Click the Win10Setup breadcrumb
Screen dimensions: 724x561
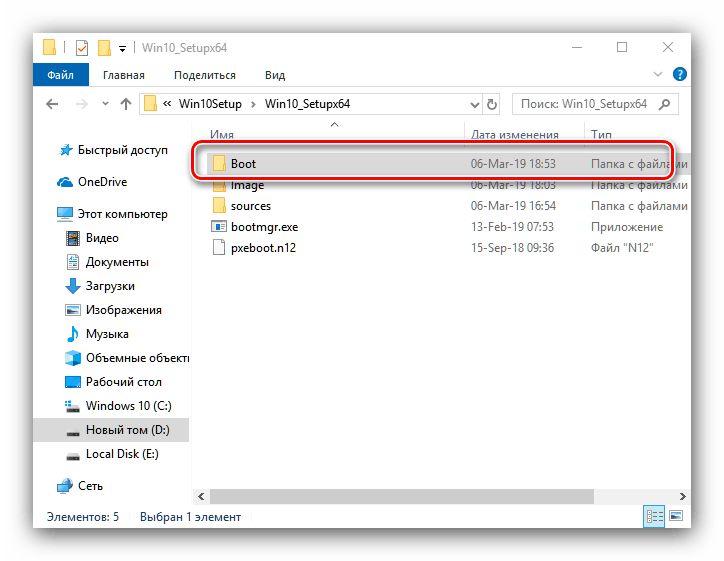coord(210,104)
